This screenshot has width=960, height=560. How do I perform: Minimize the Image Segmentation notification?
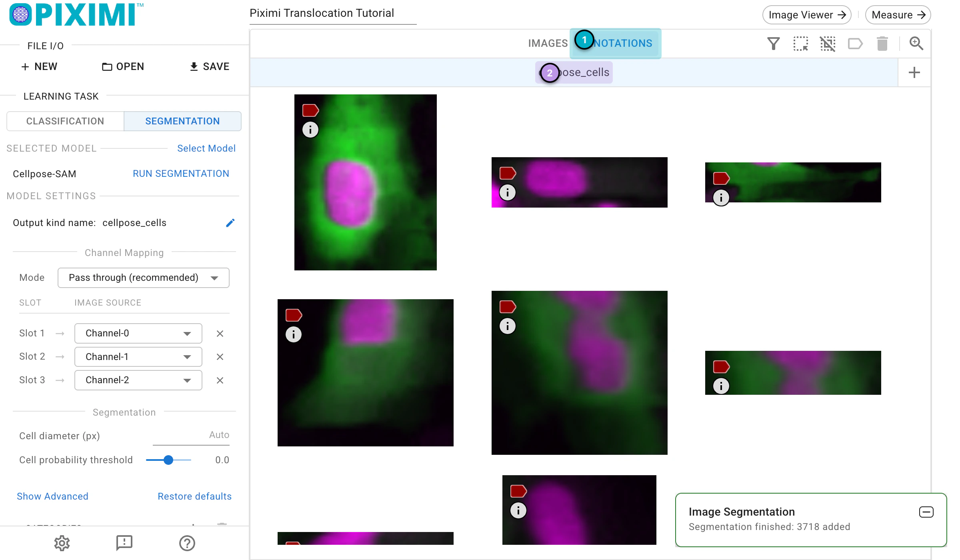point(926,512)
